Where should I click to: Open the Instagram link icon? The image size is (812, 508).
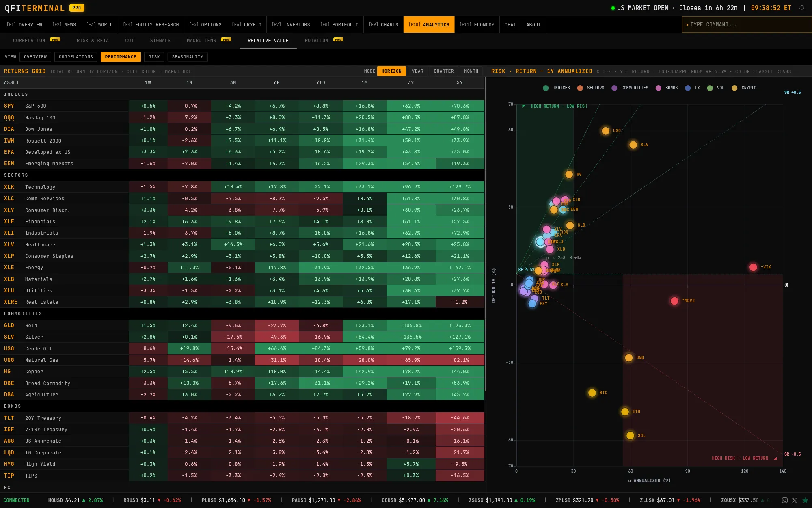click(x=785, y=500)
